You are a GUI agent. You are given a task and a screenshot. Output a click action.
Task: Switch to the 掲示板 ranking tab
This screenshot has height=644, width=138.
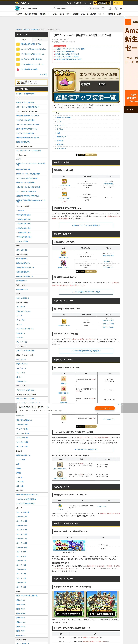(40, 40)
